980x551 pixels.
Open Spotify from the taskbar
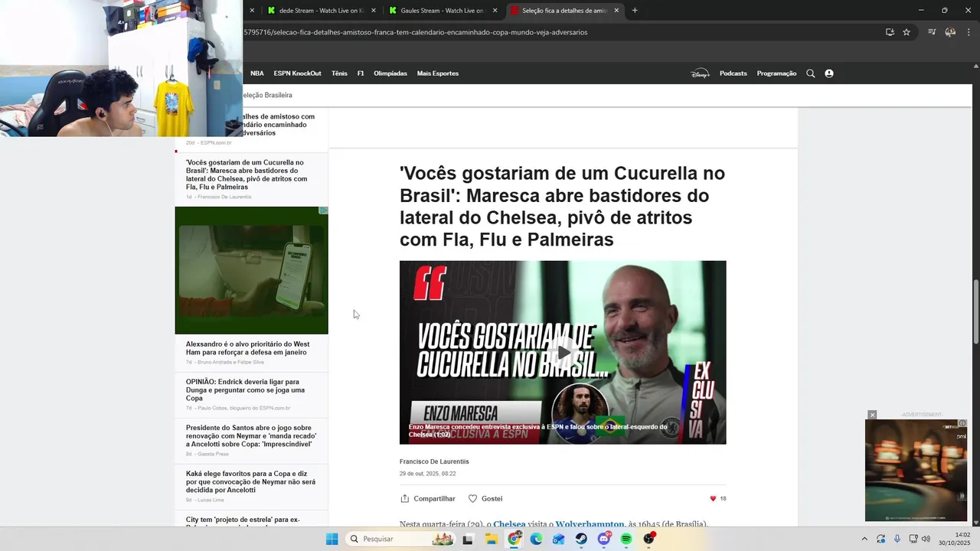point(626,539)
